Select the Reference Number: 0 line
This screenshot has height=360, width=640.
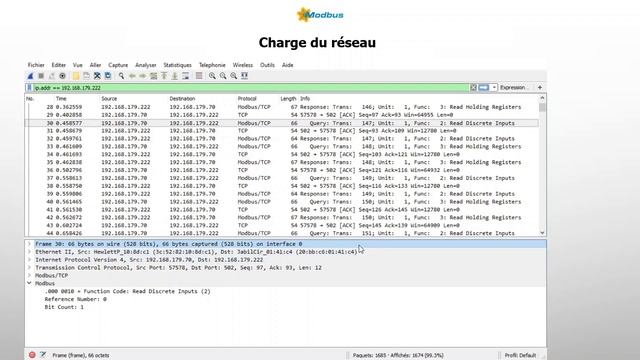76,299
